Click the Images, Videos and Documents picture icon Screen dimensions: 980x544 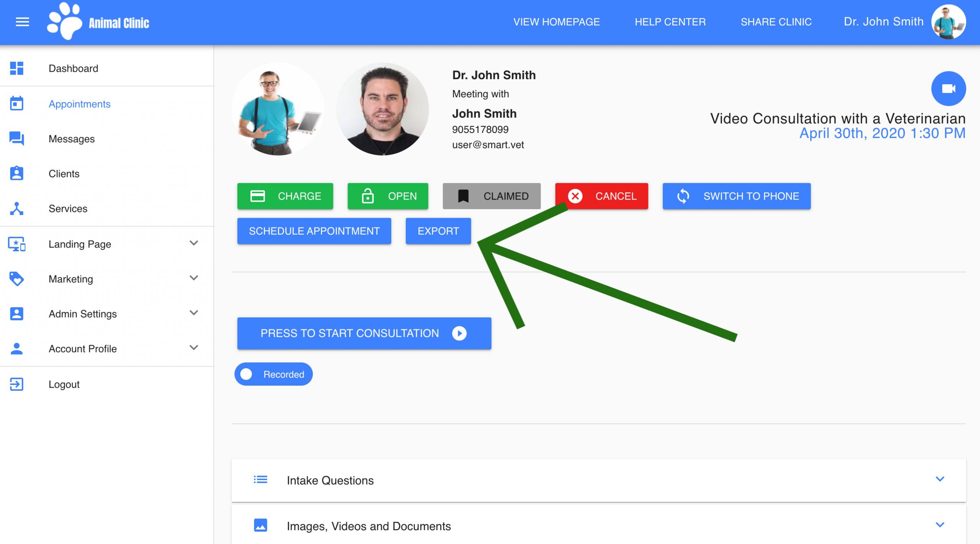pyautogui.click(x=260, y=525)
